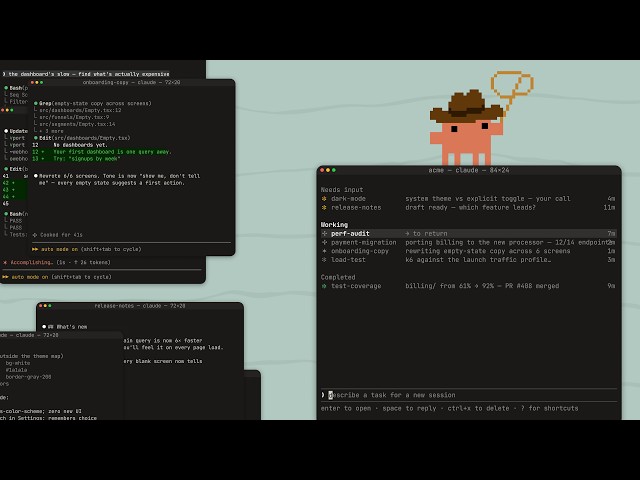Select the load-test session
The height and width of the screenshot is (480, 640).
click(x=468, y=260)
